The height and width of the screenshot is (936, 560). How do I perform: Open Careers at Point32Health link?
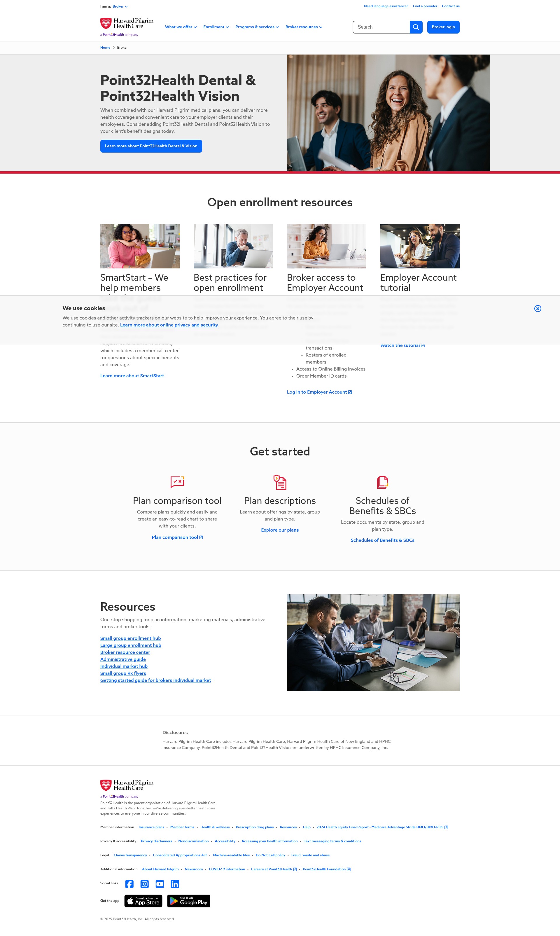click(x=274, y=869)
